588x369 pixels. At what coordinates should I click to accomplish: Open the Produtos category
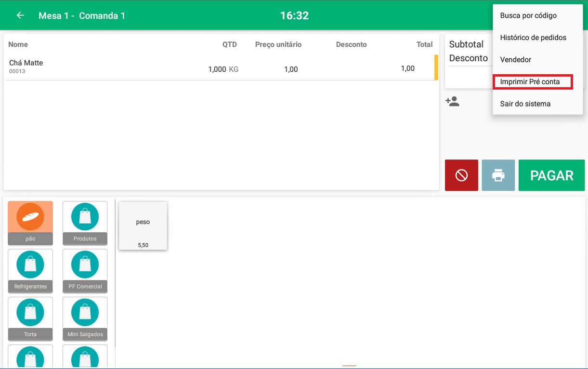click(85, 223)
